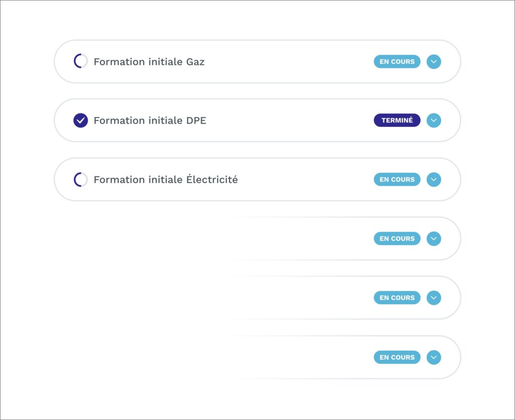Click the EN COURS badge in the last row
This screenshot has height=420, width=515.
[x=397, y=357]
